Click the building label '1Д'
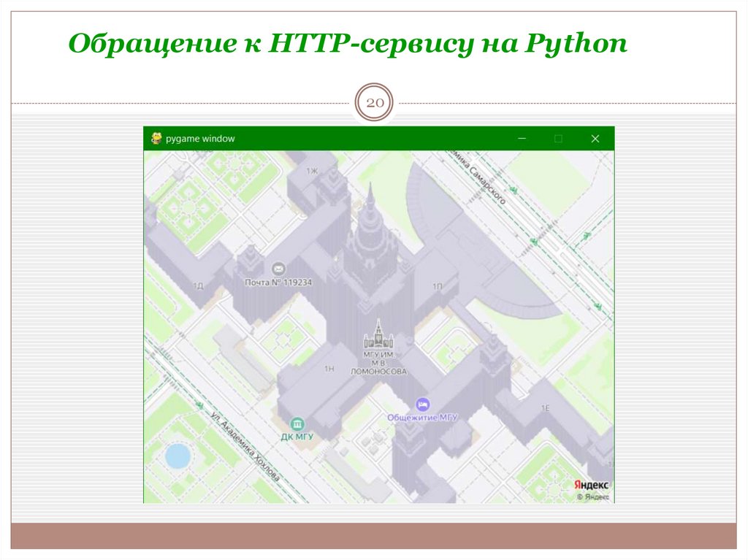The width and height of the screenshot is (748, 560). click(198, 285)
